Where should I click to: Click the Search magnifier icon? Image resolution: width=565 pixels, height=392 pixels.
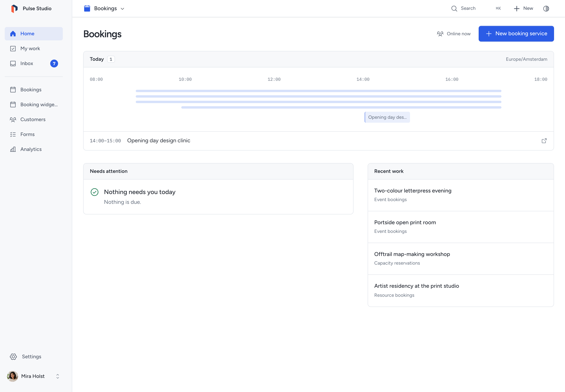(454, 9)
